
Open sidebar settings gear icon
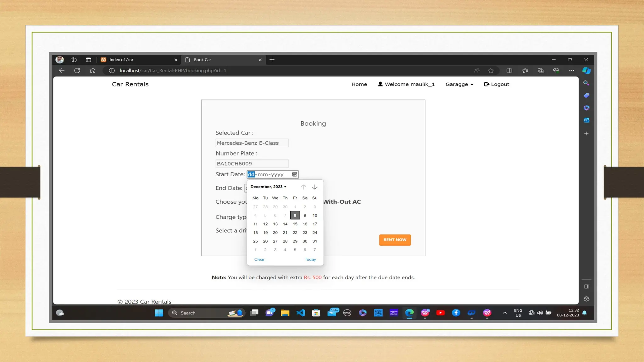(586, 299)
